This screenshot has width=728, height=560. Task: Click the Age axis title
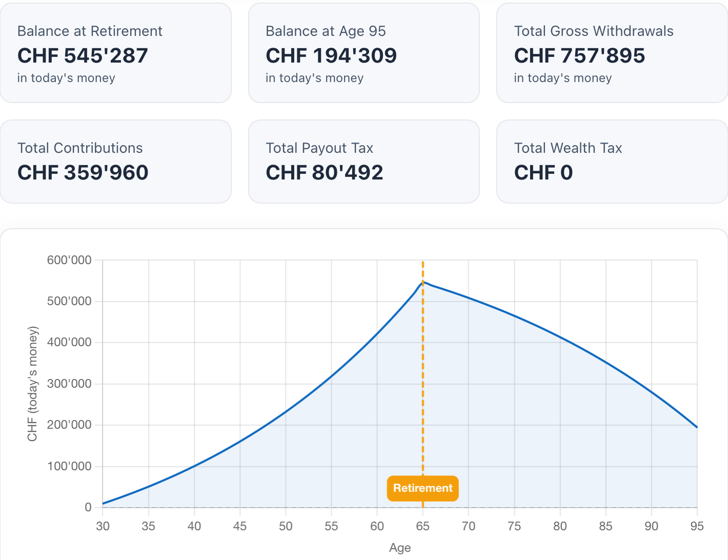[x=400, y=548]
